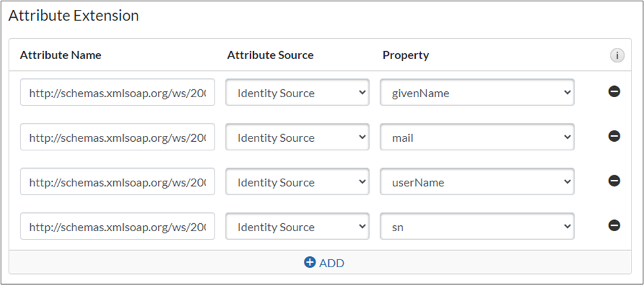644x285 pixels.
Task: Open the givenName Property dropdown
Action: (x=477, y=93)
